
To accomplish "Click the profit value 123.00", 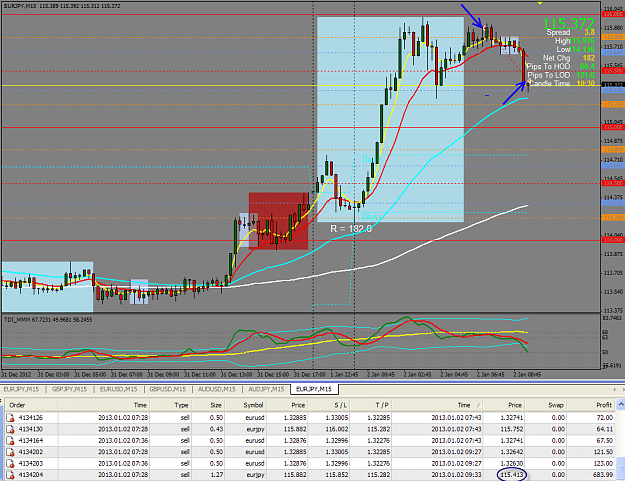I will [x=602, y=463].
